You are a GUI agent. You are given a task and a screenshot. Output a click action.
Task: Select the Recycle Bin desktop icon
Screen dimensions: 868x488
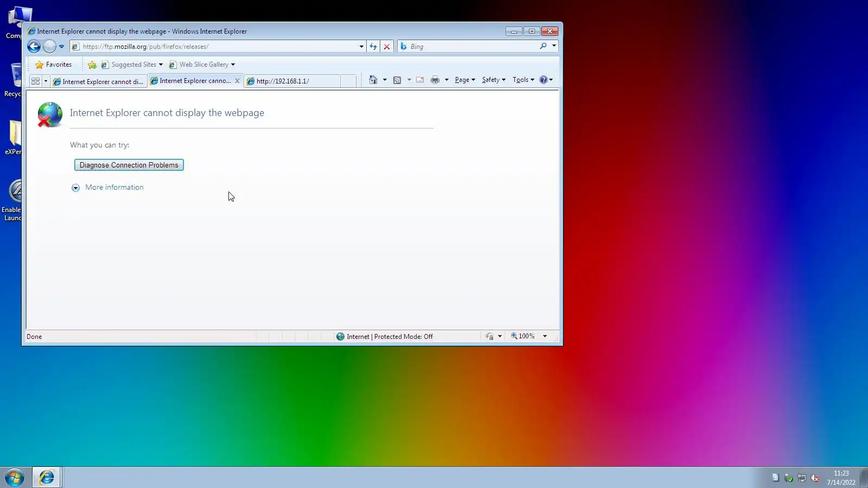pyautogui.click(x=12, y=80)
